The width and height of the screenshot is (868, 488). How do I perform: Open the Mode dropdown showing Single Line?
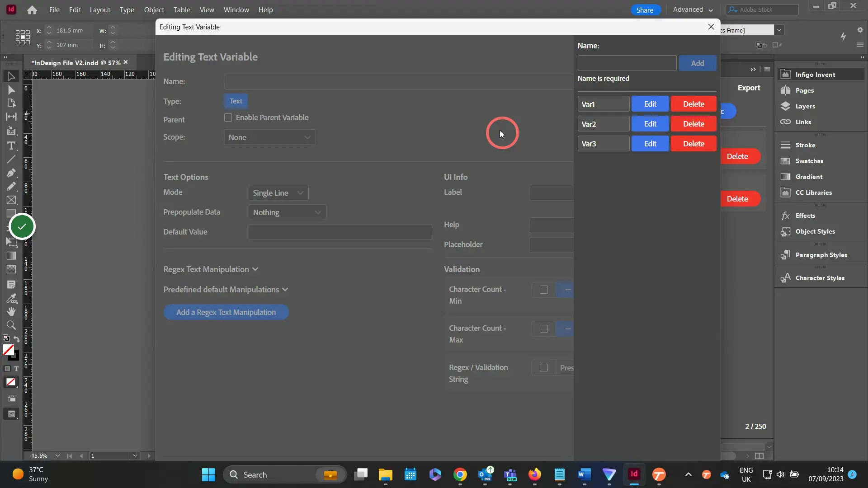tap(278, 193)
